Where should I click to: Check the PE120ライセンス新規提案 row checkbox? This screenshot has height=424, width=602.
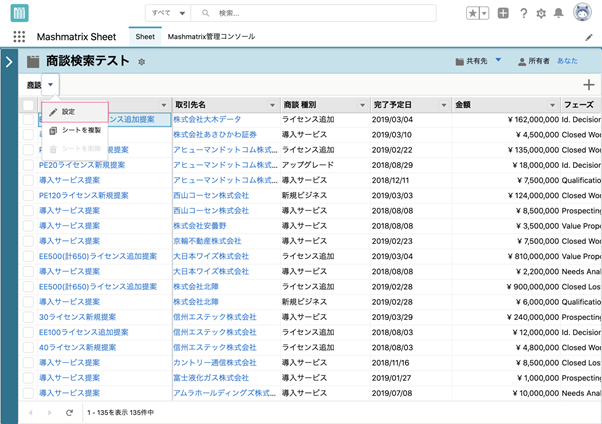(28, 195)
